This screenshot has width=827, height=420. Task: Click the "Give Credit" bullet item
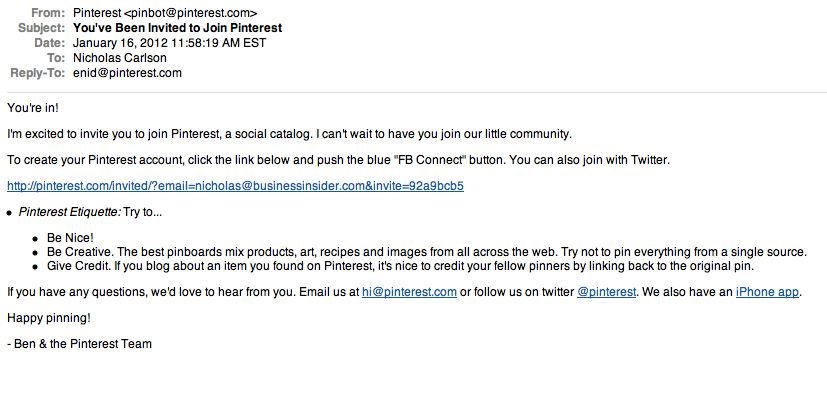coord(400,266)
